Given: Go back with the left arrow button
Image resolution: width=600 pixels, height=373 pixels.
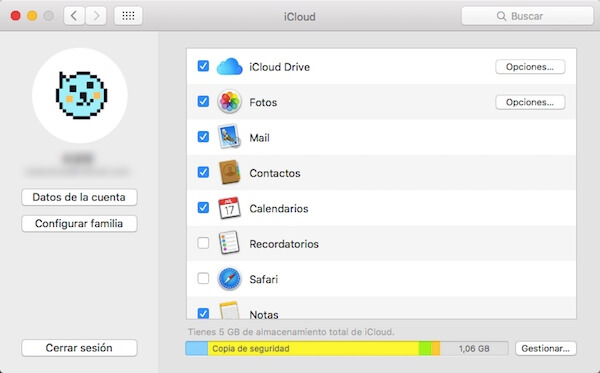Looking at the screenshot, I should coord(74,16).
